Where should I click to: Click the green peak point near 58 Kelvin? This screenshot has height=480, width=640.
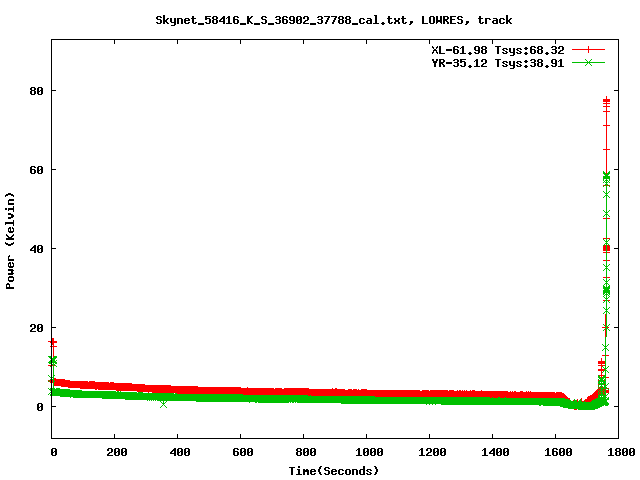point(607,176)
